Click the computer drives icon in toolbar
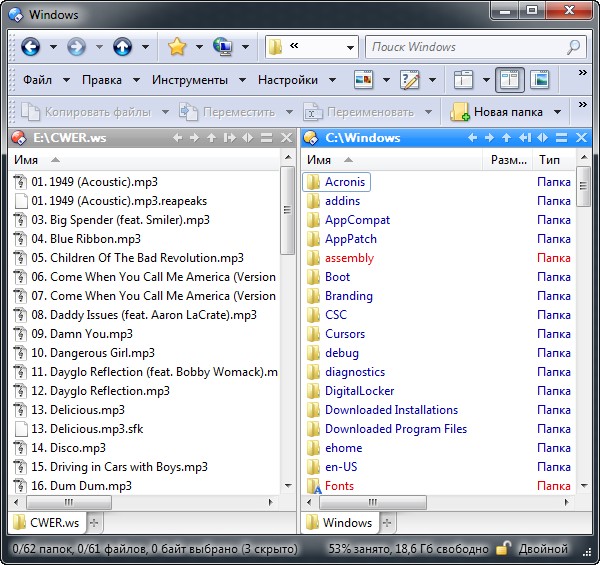The height and width of the screenshot is (565, 600). point(222,47)
